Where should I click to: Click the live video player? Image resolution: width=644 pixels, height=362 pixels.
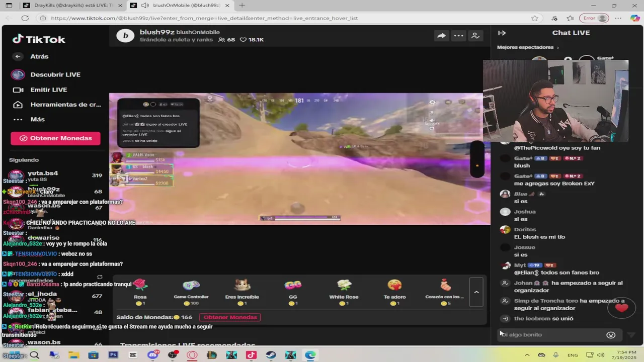tap(299, 159)
